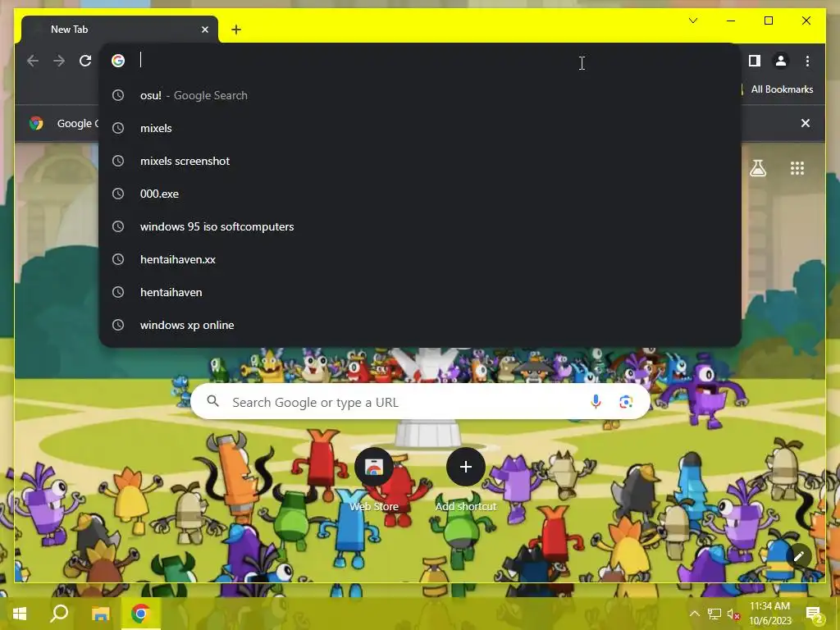
Task: Click the magnifier icon in the search box
Action: point(212,400)
